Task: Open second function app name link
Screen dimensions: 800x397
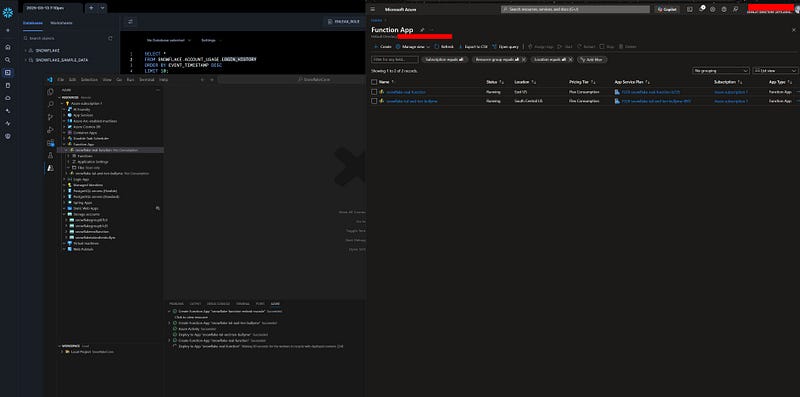Action: (x=412, y=101)
